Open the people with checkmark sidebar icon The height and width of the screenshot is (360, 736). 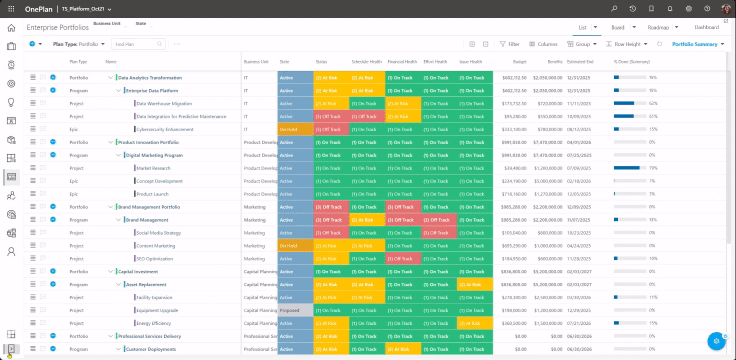click(x=11, y=196)
